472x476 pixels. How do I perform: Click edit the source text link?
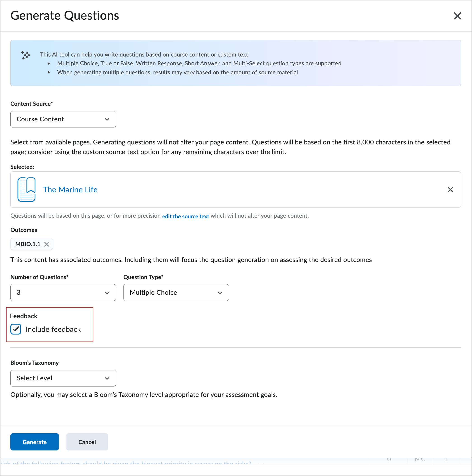185,216
